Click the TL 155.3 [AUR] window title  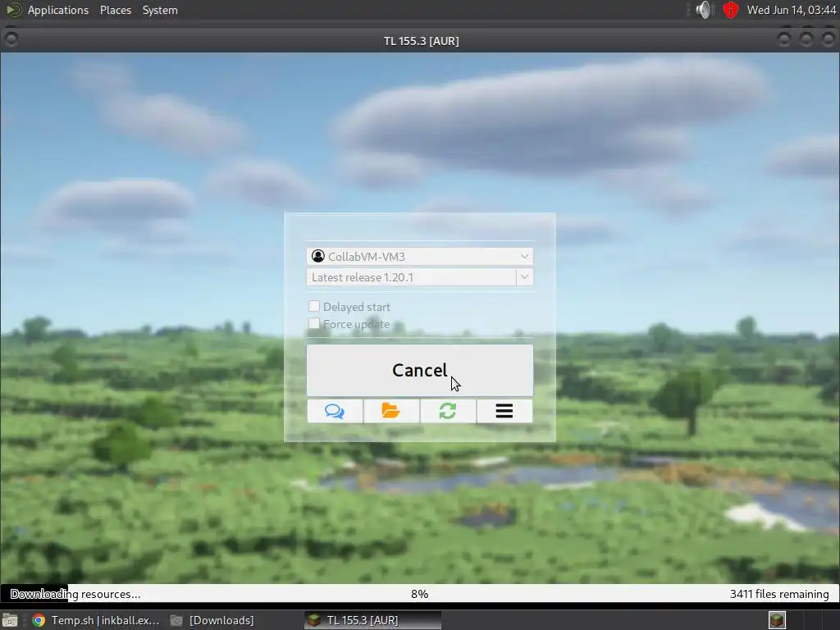421,41
